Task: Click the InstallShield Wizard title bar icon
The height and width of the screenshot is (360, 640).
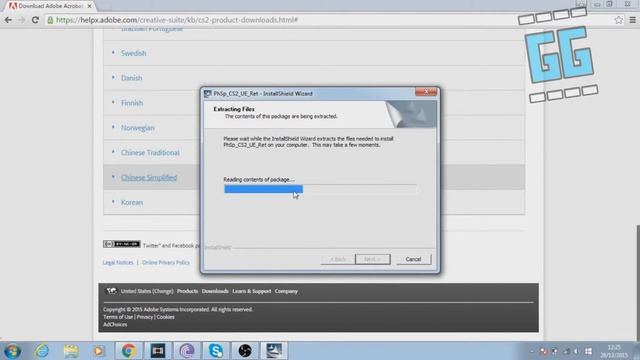Action: click(207, 94)
